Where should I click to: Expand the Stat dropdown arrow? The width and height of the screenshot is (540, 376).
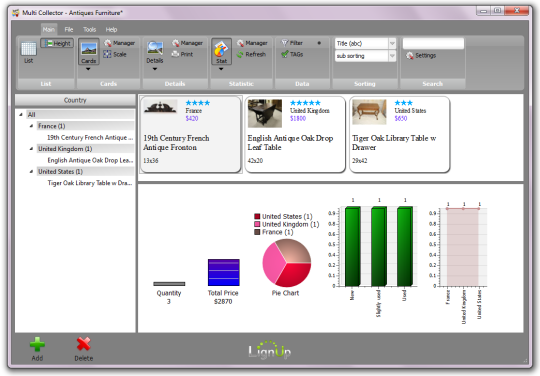(x=221, y=69)
